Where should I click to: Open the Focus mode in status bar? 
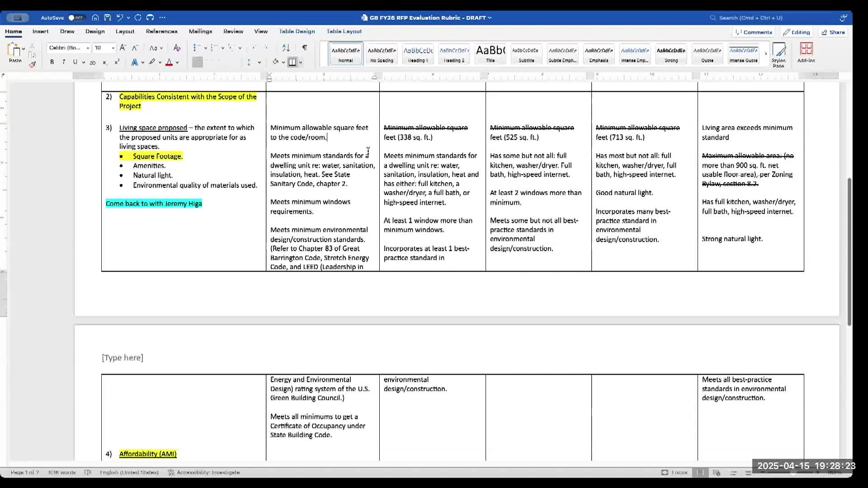coord(675,472)
